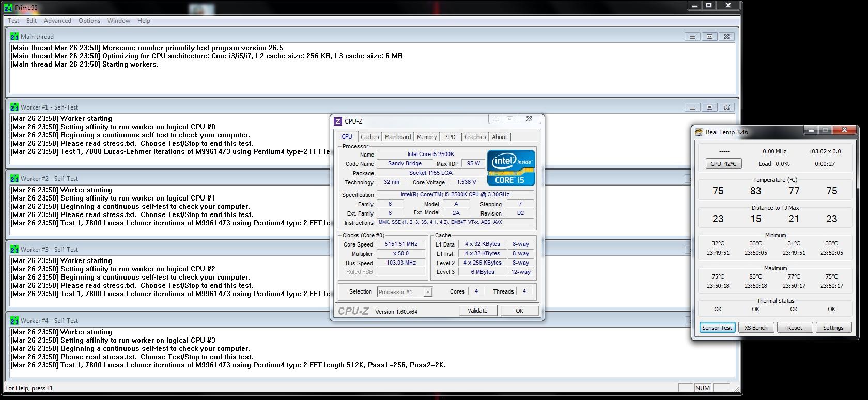Click the Real Temp title bar icon
Viewport: 868px width, 400px height.
tap(699, 132)
